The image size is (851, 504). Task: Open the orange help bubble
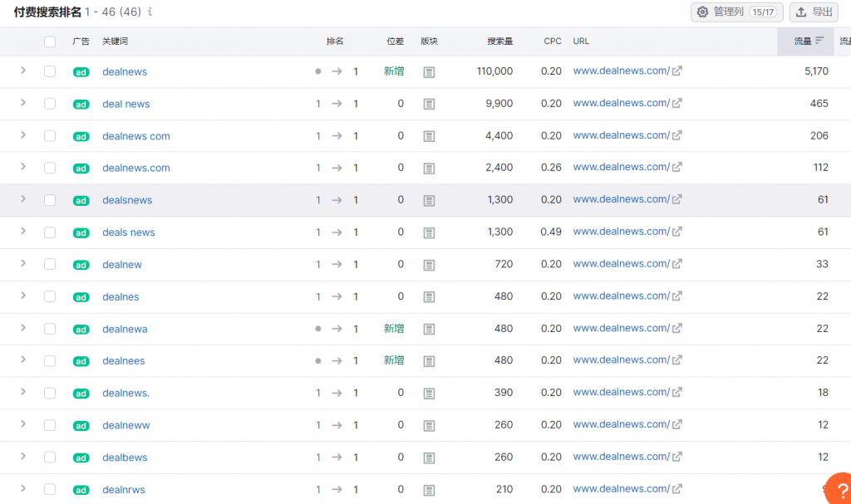(x=839, y=489)
